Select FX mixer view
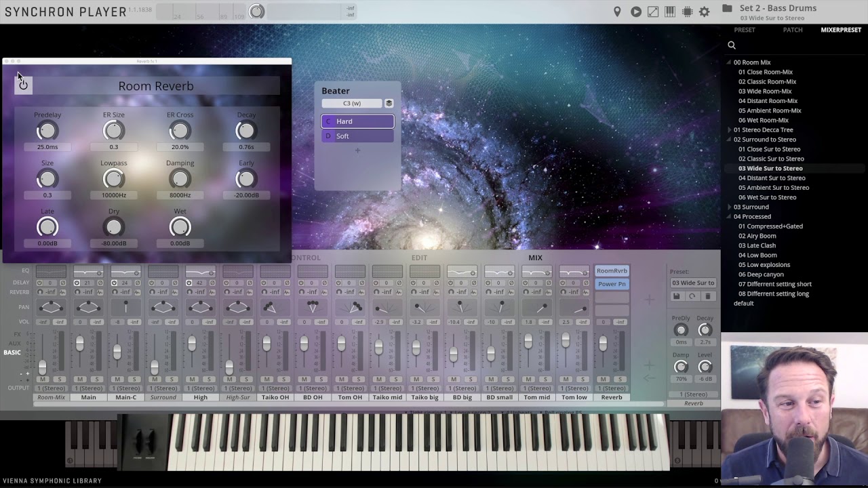This screenshot has width=868, height=488. [x=17, y=334]
